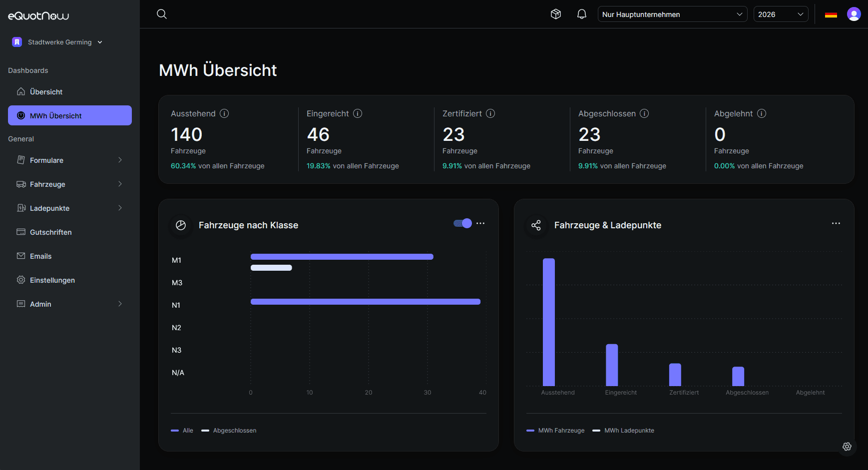Click info icon next to Ausstehend
This screenshot has height=470, width=868.
(224, 113)
